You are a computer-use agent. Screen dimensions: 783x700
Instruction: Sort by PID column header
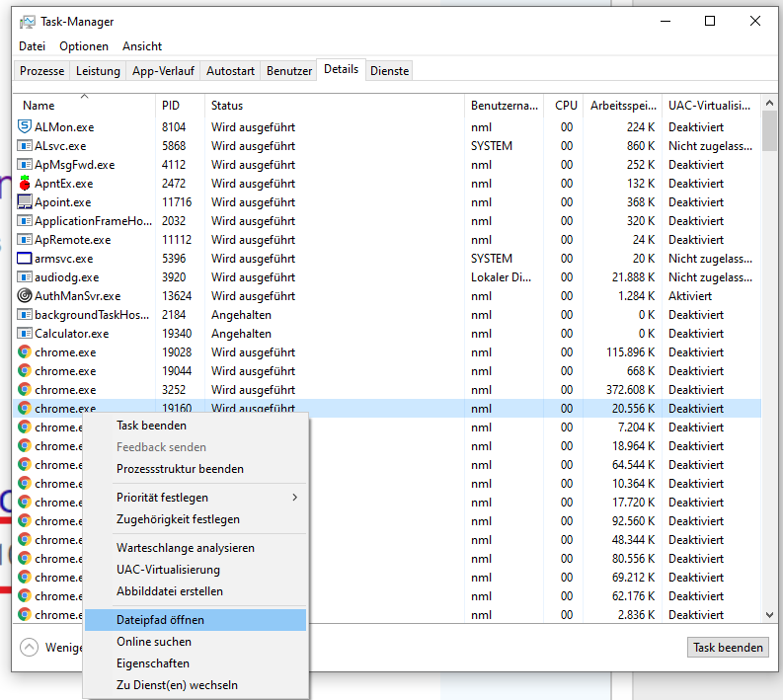pyautogui.click(x=180, y=106)
